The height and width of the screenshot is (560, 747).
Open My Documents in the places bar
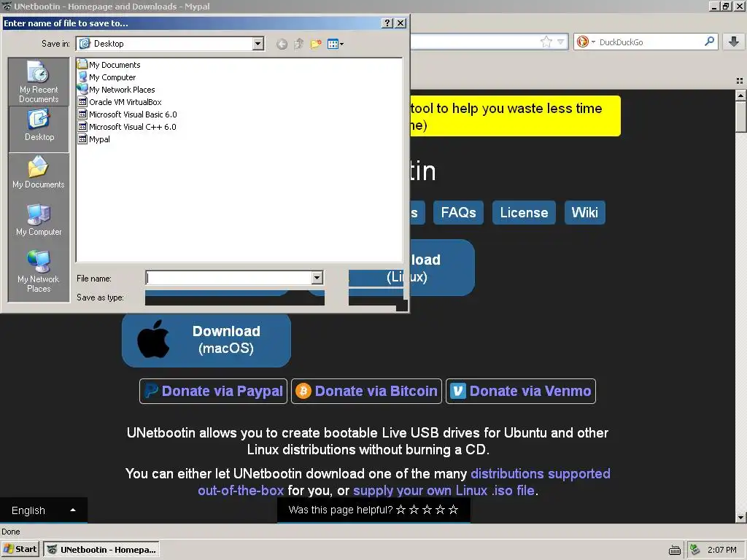(39, 172)
